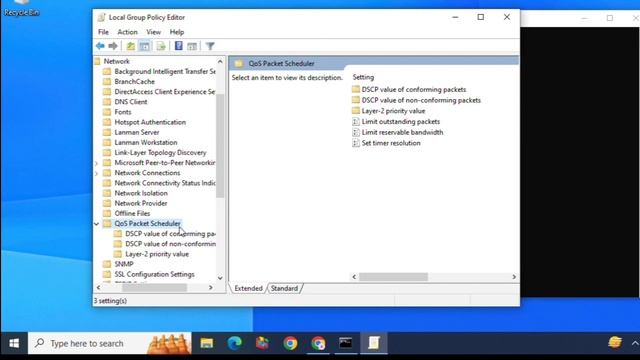
Task: Open DSCP value of non-conforming packets in list
Action: coord(421,100)
